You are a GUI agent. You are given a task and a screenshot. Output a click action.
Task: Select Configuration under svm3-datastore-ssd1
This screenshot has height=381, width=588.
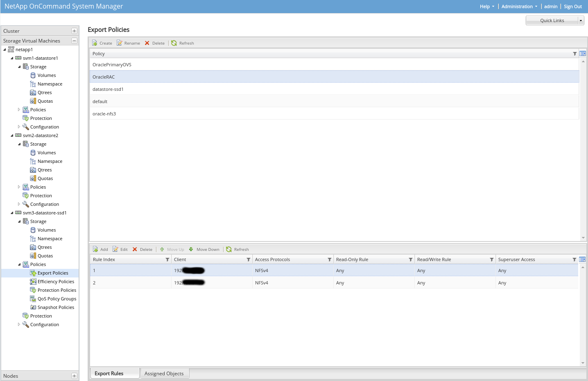coord(45,325)
